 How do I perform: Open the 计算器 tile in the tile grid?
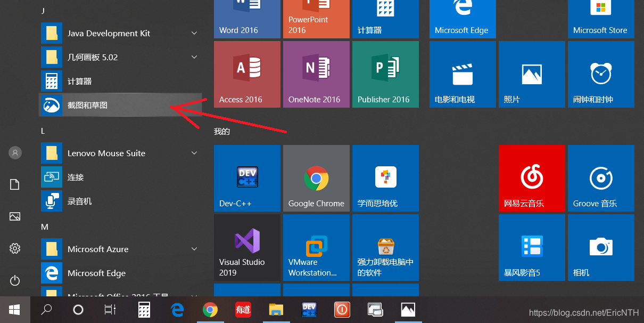[385, 19]
